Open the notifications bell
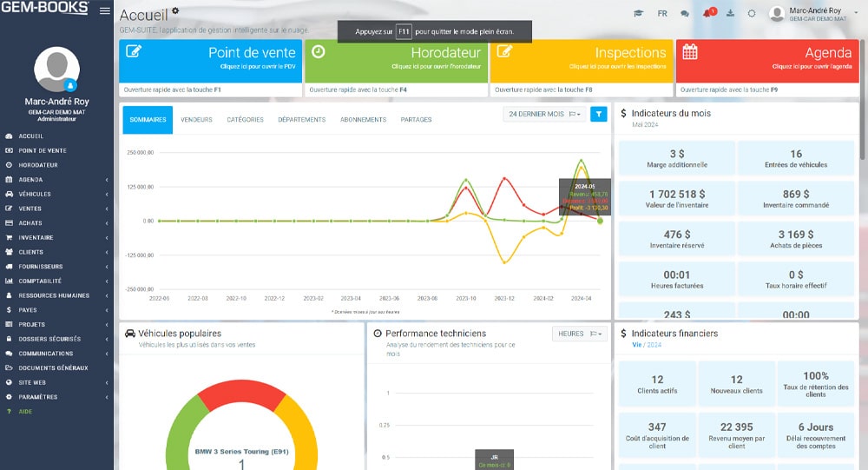This screenshot has width=868, height=470. pyautogui.click(x=707, y=13)
